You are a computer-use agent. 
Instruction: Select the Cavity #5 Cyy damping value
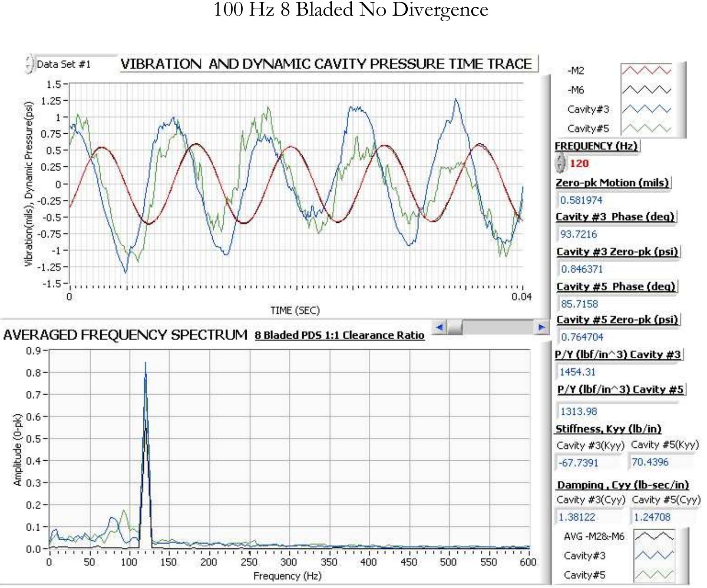(652, 517)
